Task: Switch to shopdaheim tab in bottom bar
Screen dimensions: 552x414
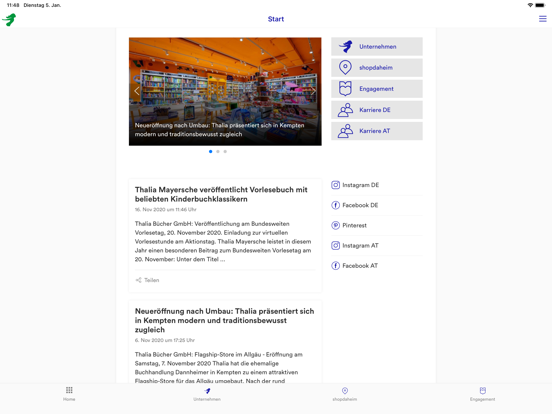Action: (345, 394)
